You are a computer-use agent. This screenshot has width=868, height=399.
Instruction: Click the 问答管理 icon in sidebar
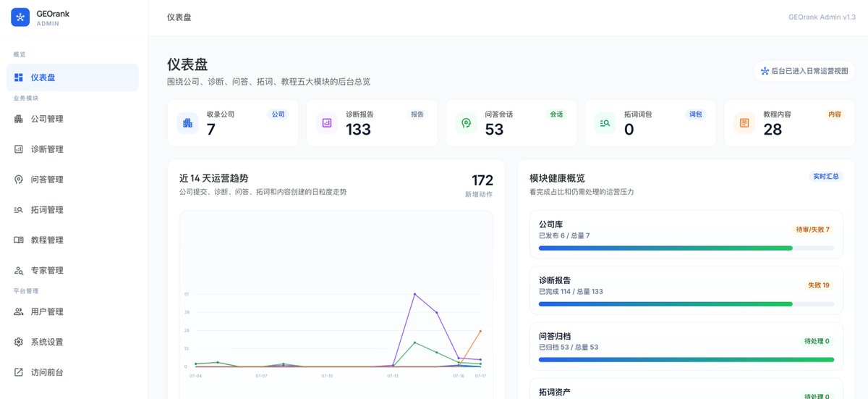click(18, 180)
